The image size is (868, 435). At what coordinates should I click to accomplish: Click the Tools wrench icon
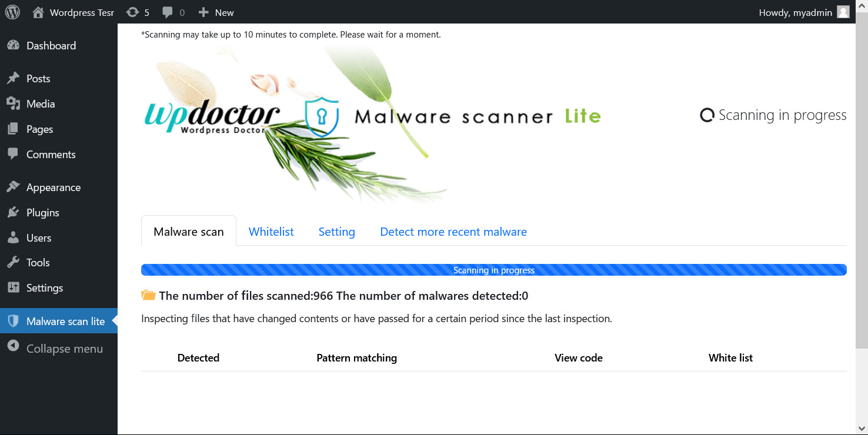pyautogui.click(x=13, y=262)
